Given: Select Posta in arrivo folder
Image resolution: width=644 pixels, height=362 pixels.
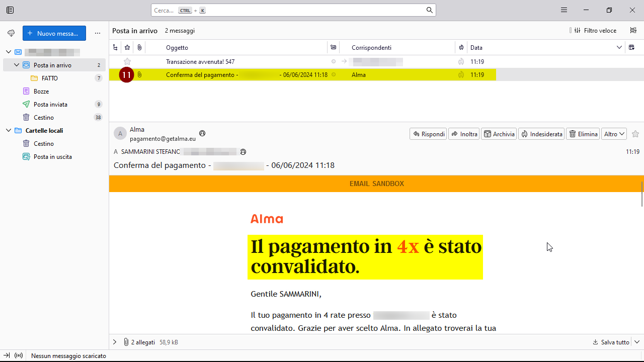Looking at the screenshot, I should pyautogui.click(x=54, y=65).
